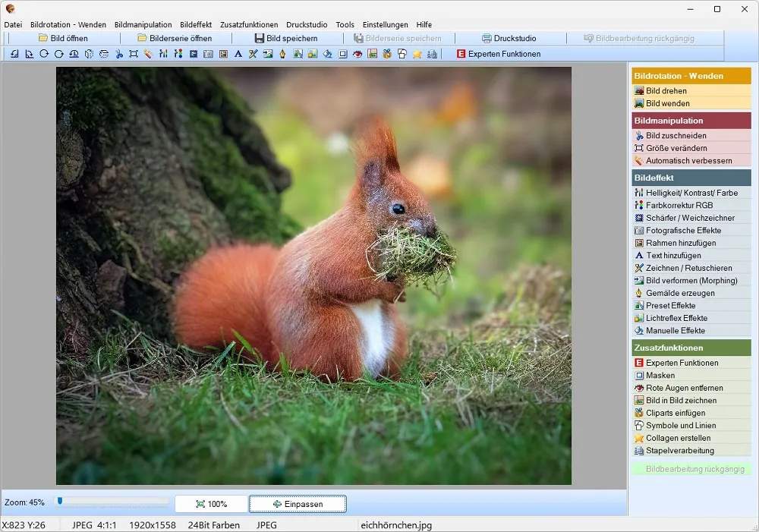The height and width of the screenshot is (532, 759).
Task: Choose Schärfer / Weichzeichner in sidebar
Action: [x=691, y=218]
